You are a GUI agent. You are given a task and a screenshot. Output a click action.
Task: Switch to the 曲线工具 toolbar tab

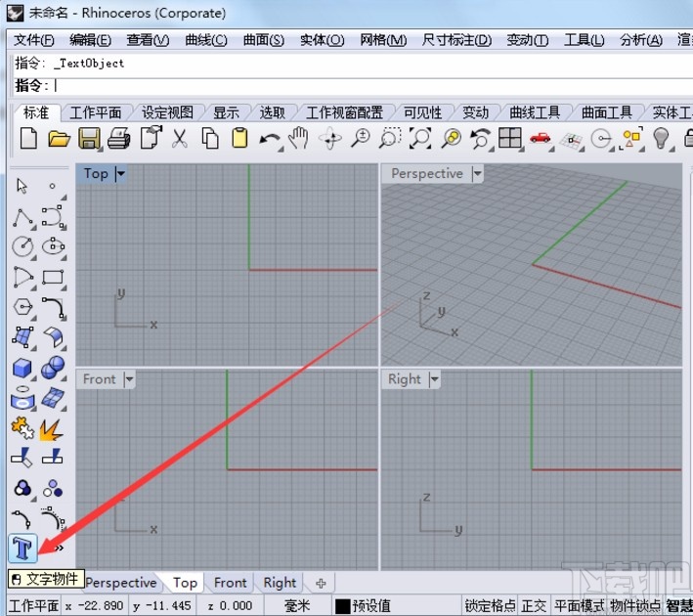tap(535, 112)
